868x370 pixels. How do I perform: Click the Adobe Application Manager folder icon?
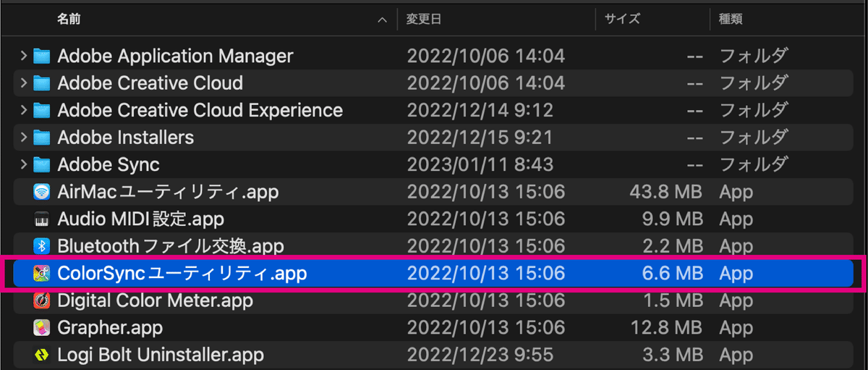tap(42, 56)
